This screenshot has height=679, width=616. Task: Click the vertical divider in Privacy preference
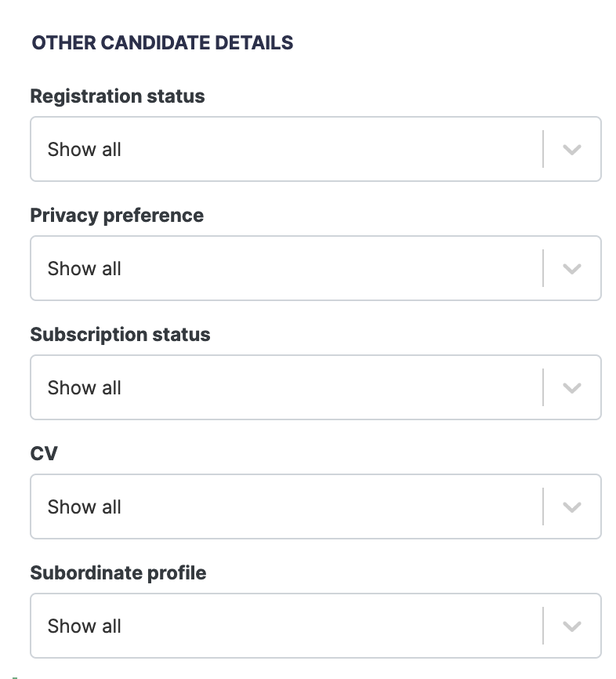pos(543,269)
